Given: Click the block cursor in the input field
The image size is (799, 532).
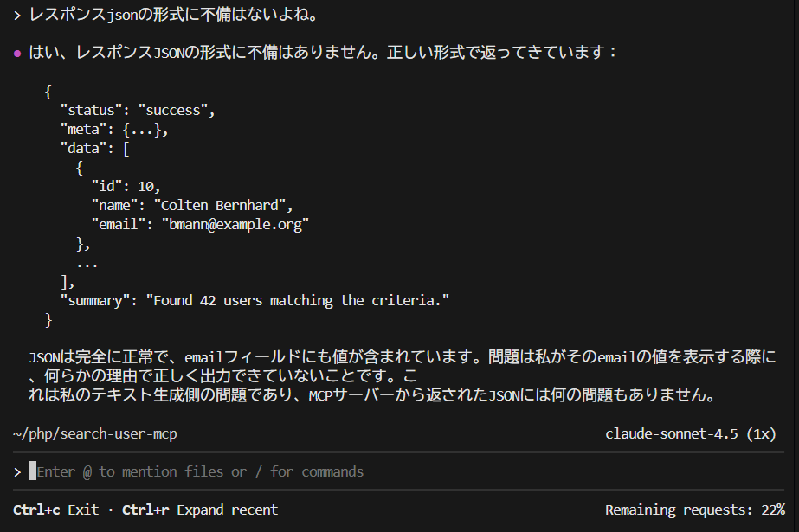Looking at the screenshot, I should click(x=33, y=471).
